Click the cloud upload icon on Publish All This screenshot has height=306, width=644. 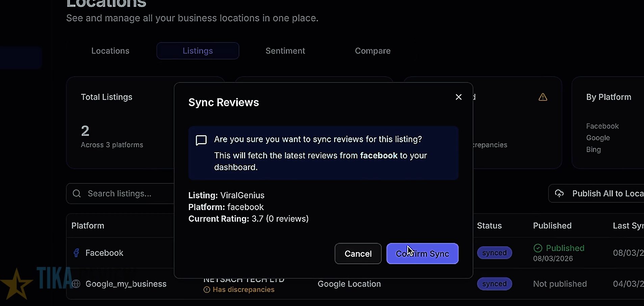point(560,193)
